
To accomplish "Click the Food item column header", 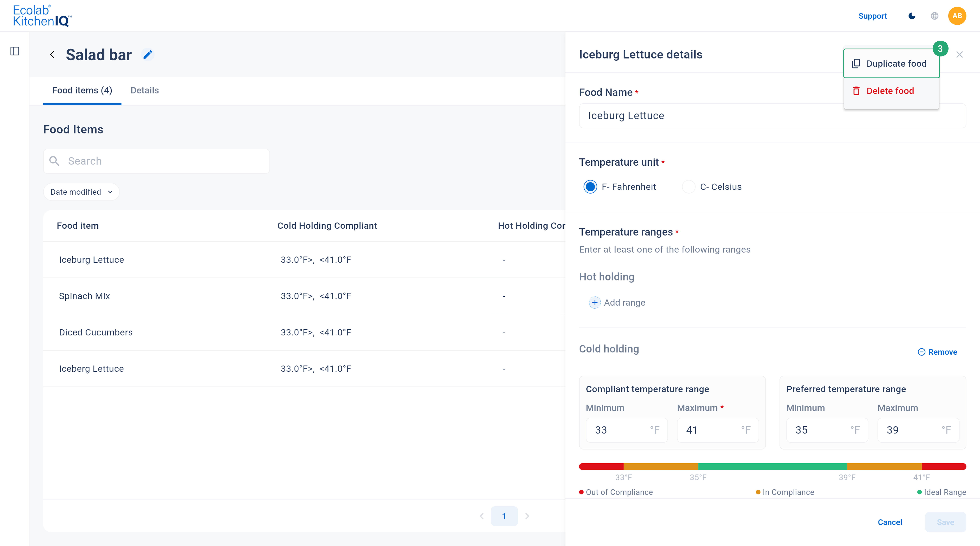I will coord(78,226).
